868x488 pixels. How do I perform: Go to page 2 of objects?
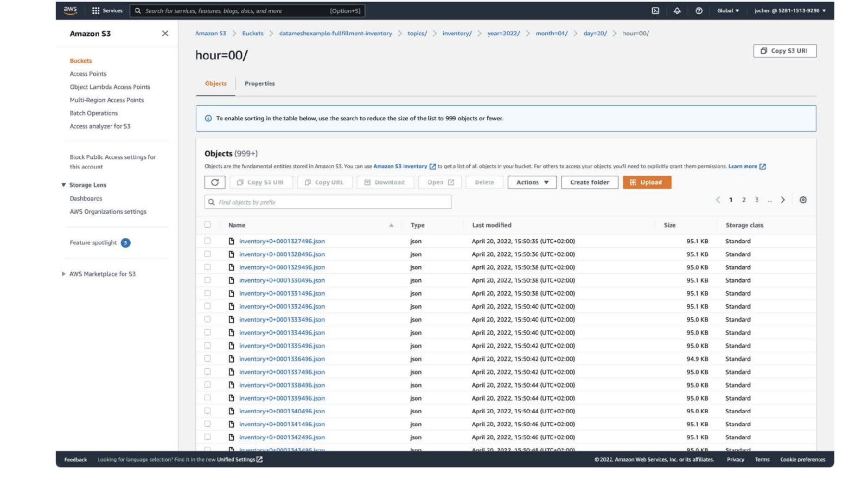pyautogui.click(x=744, y=200)
